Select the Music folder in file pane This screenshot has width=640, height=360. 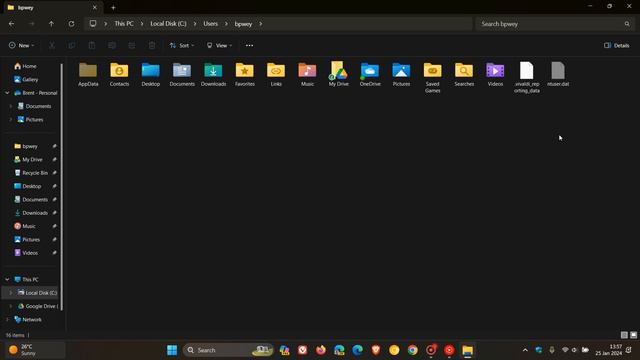click(x=307, y=75)
